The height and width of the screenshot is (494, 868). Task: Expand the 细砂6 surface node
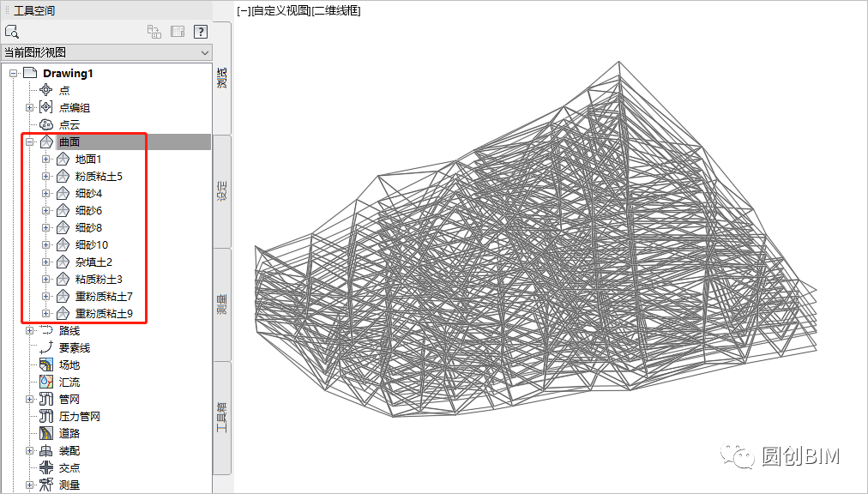pos(46,210)
